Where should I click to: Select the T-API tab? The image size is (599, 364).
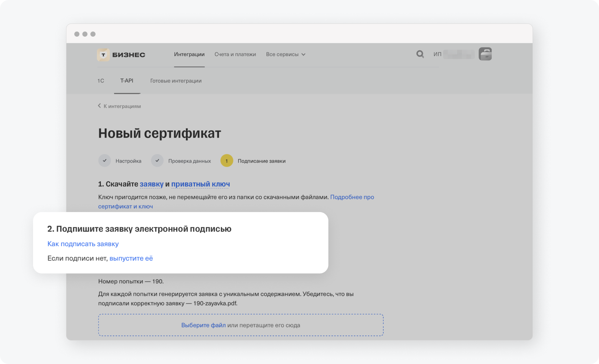click(x=127, y=81)
